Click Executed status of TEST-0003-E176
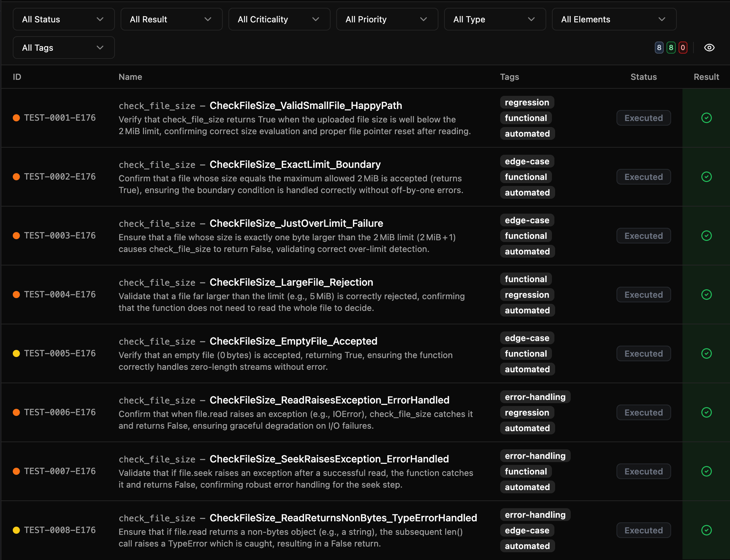The height and width of the screenshot is (560, 730). click(643, 236)
